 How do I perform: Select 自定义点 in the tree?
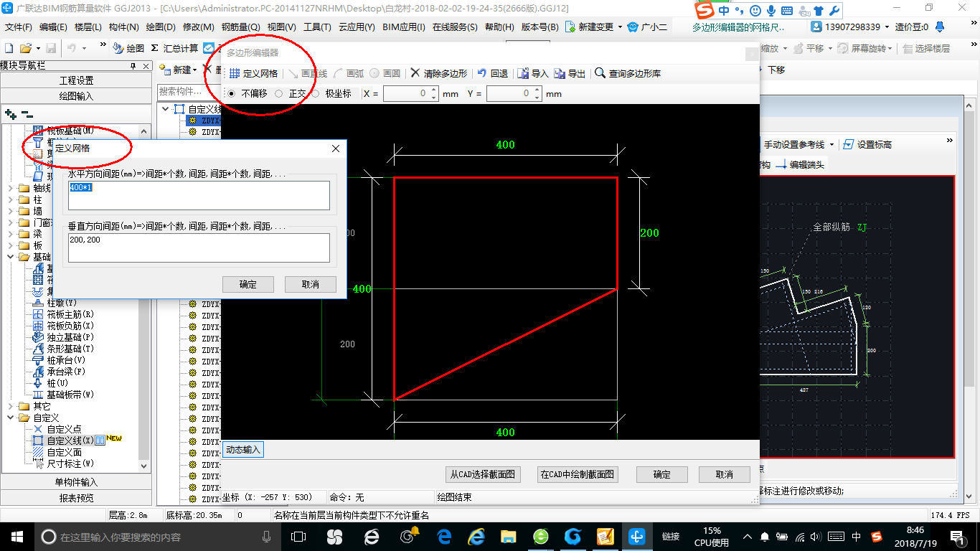pyautogui.click(x=64, y=429)
